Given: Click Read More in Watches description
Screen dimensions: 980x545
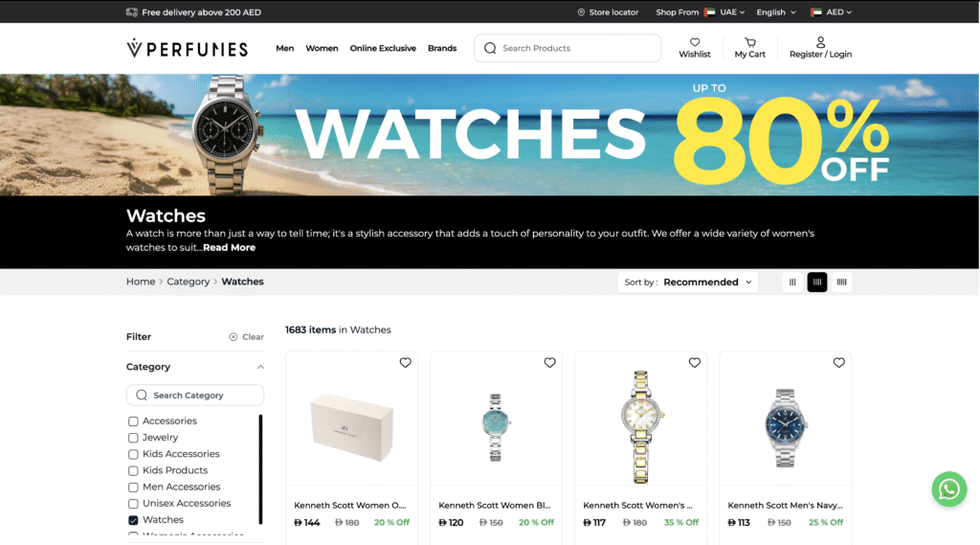Looking at the screenshot, I should click(229, 248).
